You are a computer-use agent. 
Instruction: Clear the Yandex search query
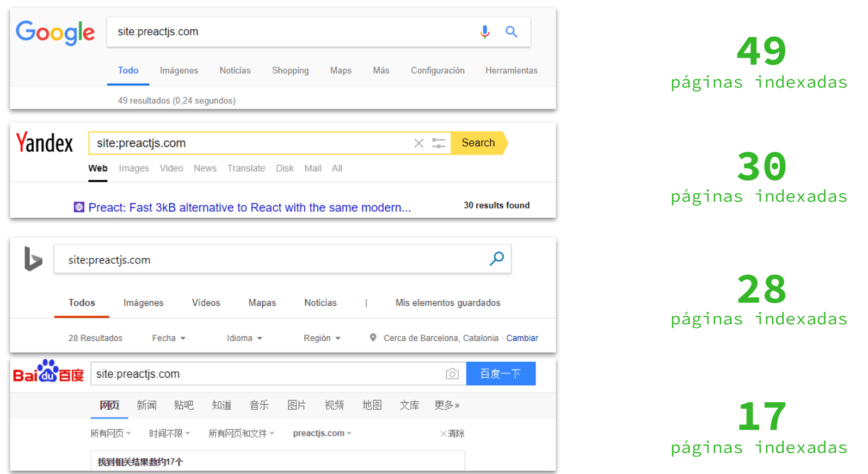point(418,143)
